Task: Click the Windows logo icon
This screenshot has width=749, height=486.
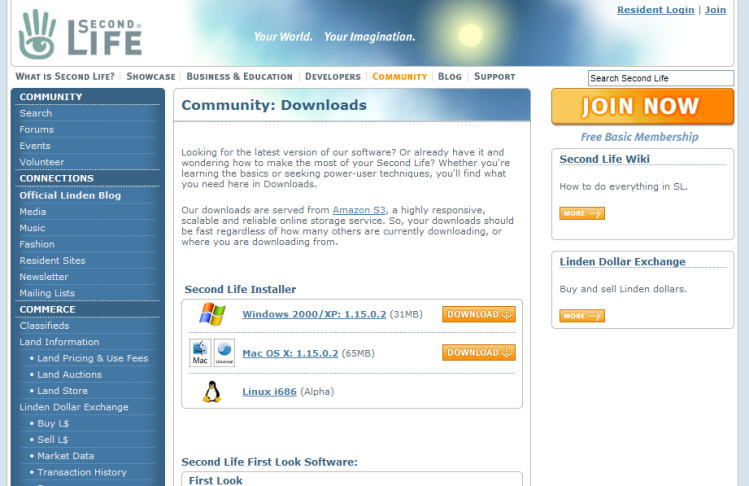Action: click(212, 314)
